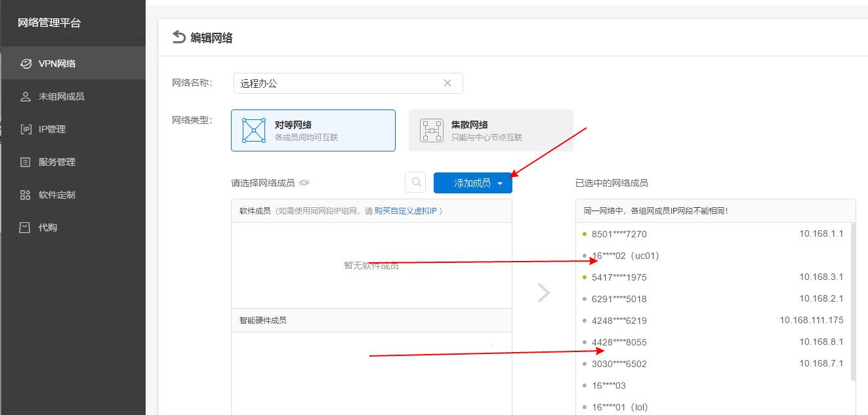
Task: Select member 4428****8055 in the list
Action: coord(619,342)
